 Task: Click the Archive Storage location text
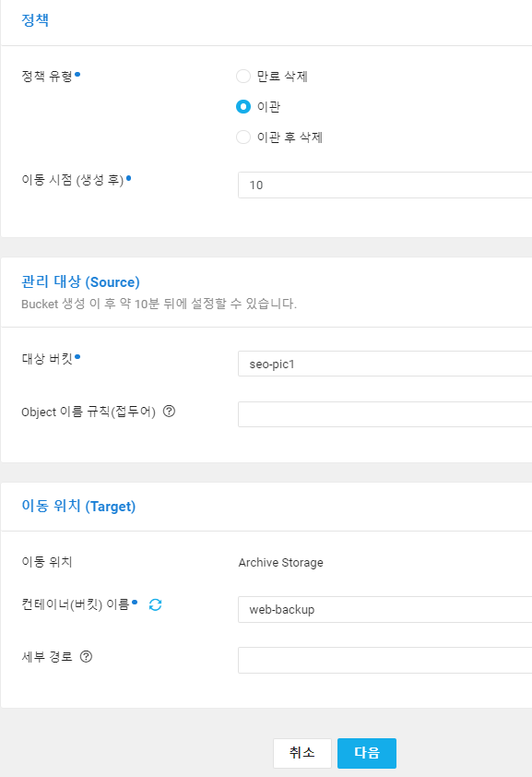[x=280, y=562]
